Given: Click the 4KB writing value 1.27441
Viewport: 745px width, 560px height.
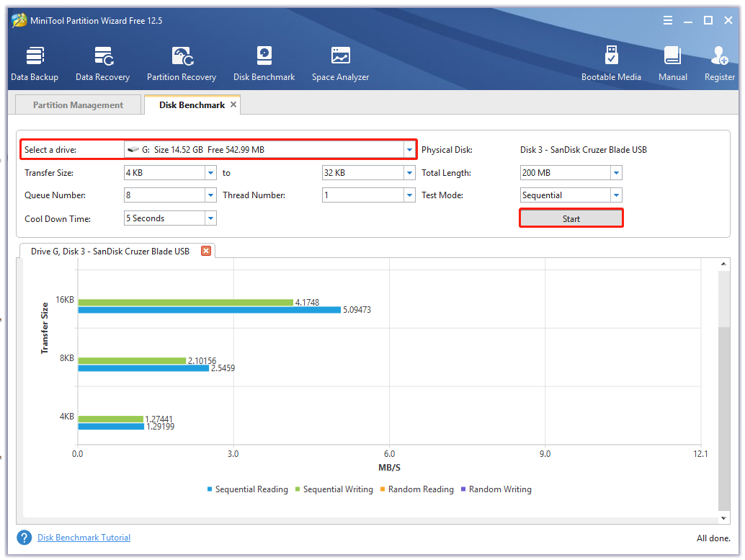Looking at the screenshot, I should [x=159, y=419].
